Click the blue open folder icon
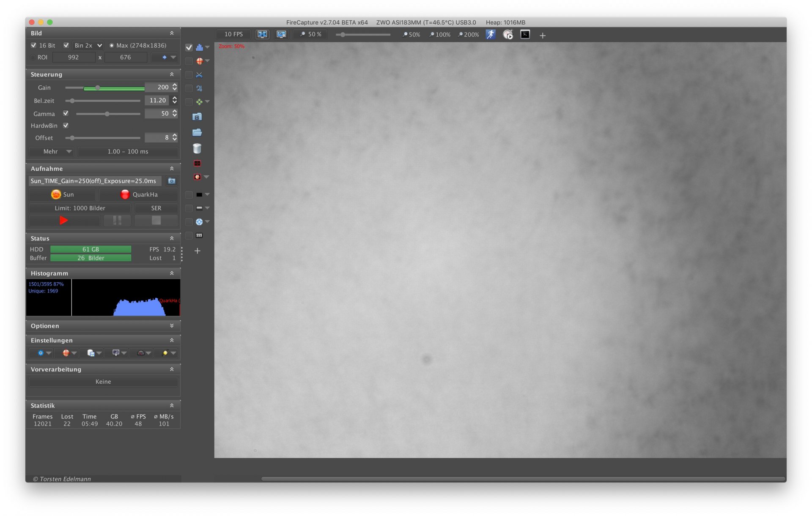 coord(197,132)
